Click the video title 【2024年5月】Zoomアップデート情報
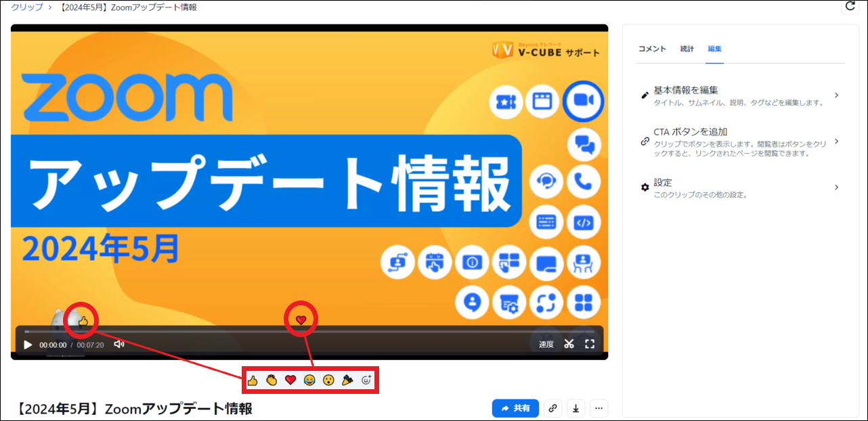Viewport: 868px width, 421px height. coord(134,408)
